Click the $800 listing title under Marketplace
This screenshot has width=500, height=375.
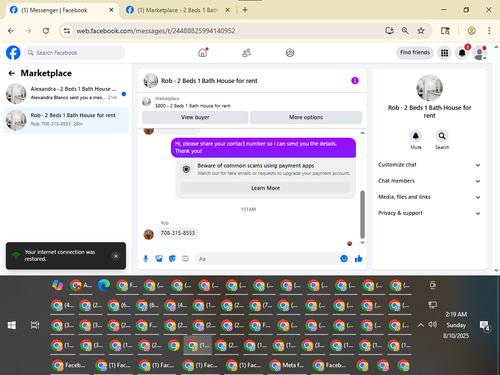(193, 106)
